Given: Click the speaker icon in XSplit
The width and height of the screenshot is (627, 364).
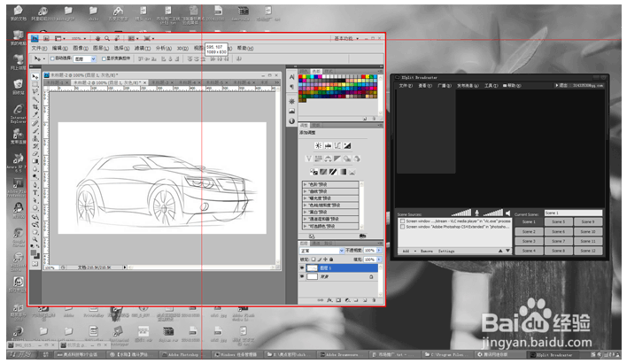Looking at the screenshot, I should (507, 213).
